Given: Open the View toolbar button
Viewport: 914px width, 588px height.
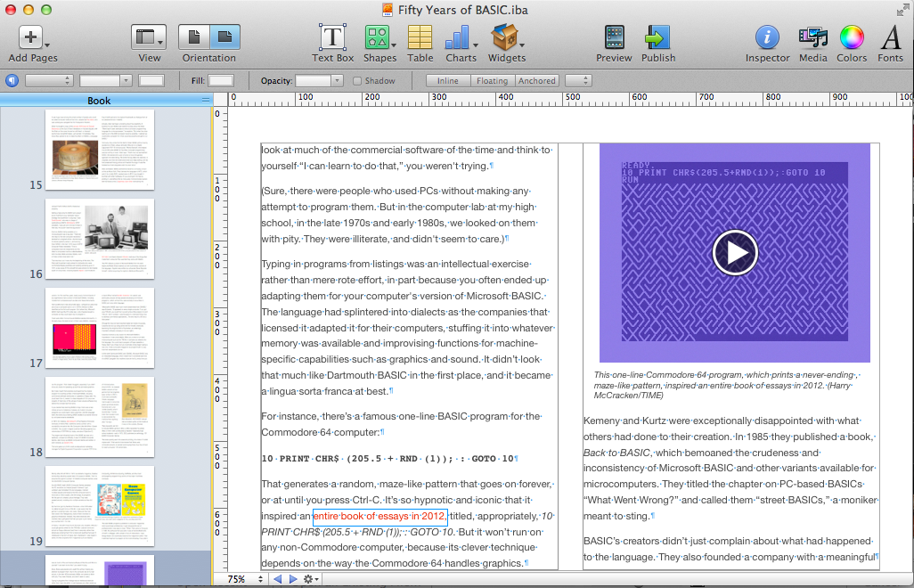Looking at the screenshot, I should coord(149,38).
